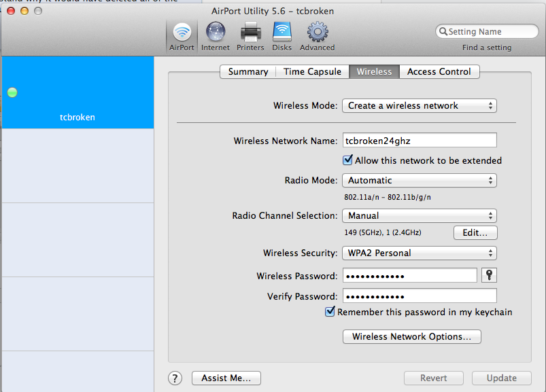Viewport: 546px width, 392px height.
Task: Click the red close window button
Action: 11,11
